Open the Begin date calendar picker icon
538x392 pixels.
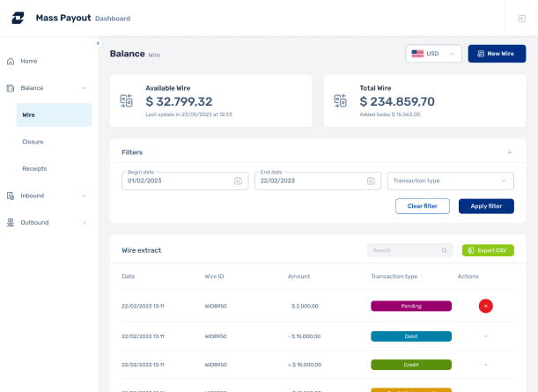coord(237,181)
